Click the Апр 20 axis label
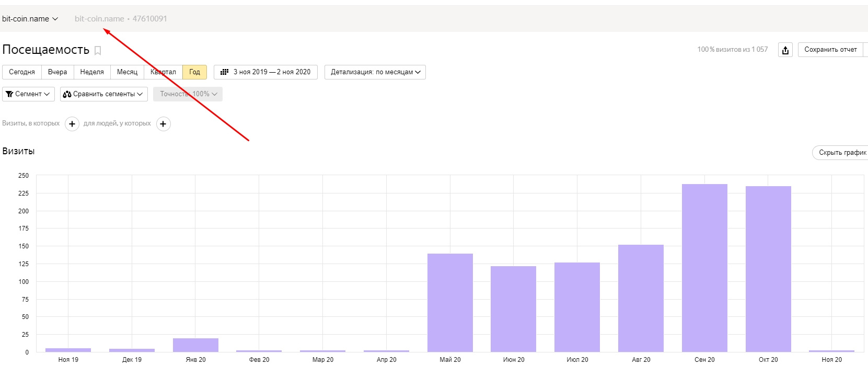868x388 pixels. (x=387, y=360)
